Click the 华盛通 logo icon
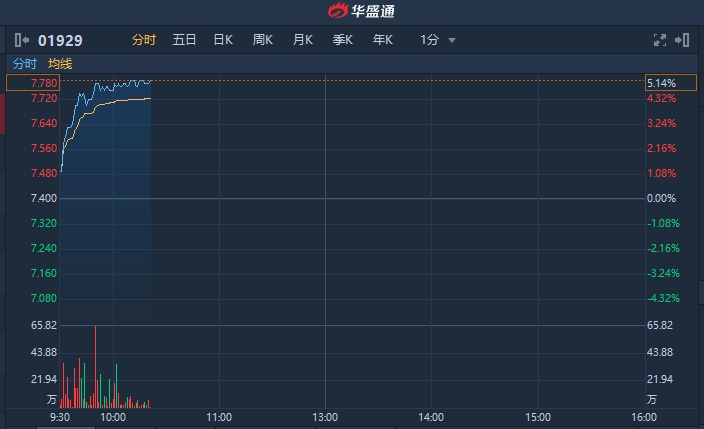This screenshot has height=429, width=704. pos(339,11)
